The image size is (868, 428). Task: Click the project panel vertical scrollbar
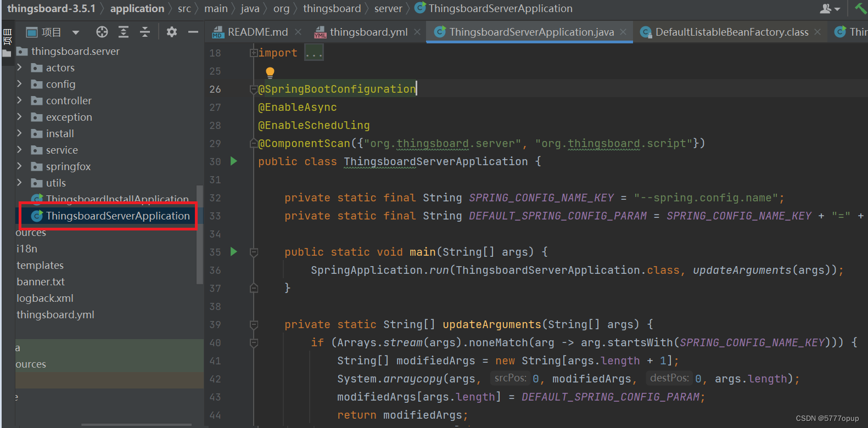[x=200, y=235]
